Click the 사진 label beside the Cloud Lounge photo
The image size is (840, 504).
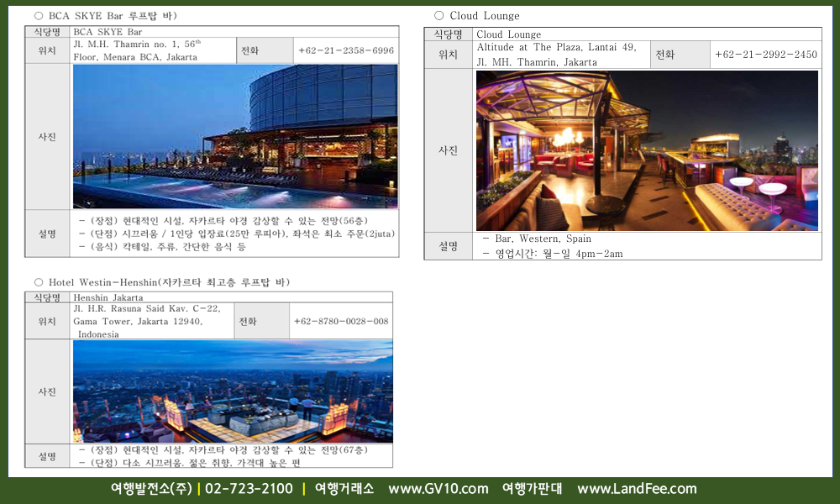coord(449,150)
